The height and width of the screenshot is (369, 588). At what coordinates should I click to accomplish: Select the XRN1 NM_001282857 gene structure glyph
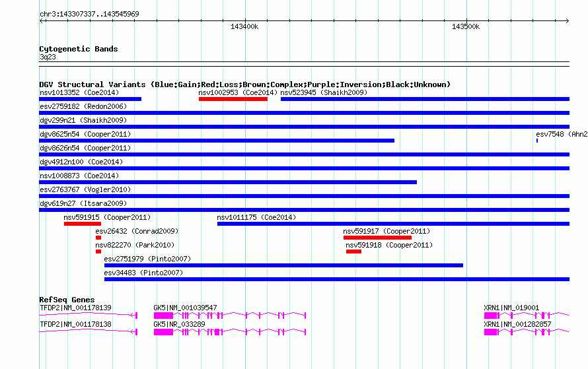tap(527, 332)
